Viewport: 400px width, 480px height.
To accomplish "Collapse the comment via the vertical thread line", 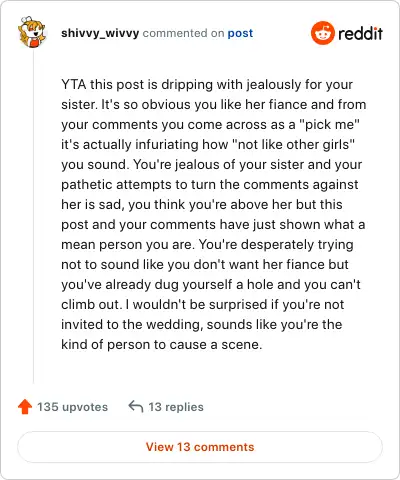I will tap(33, 217).
